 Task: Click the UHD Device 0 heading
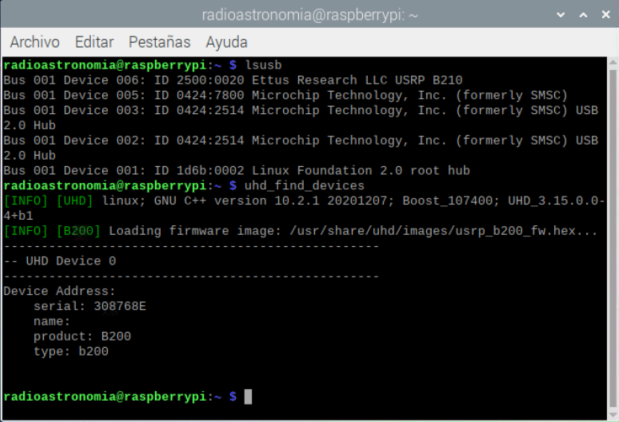pos(60,261)
